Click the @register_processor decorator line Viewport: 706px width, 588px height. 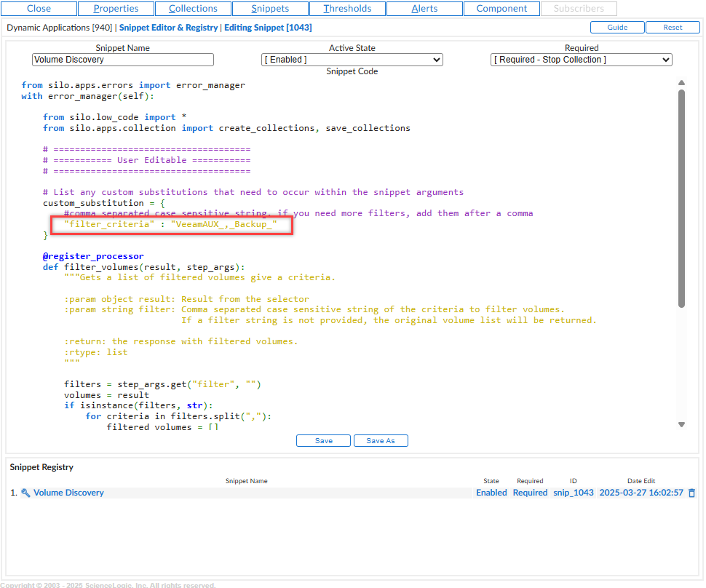93,256
